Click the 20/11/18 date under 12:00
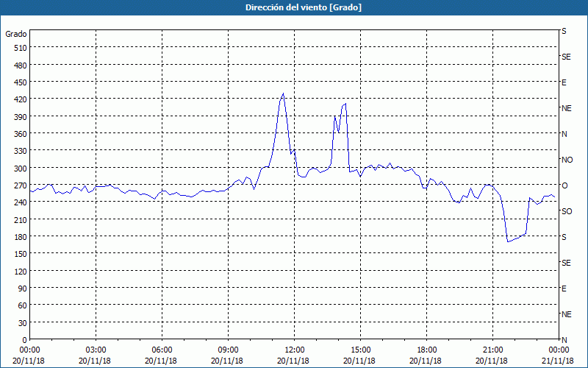The height and width of the screenshot is (368, 588). pyautogui.click(x=293, y=361)
